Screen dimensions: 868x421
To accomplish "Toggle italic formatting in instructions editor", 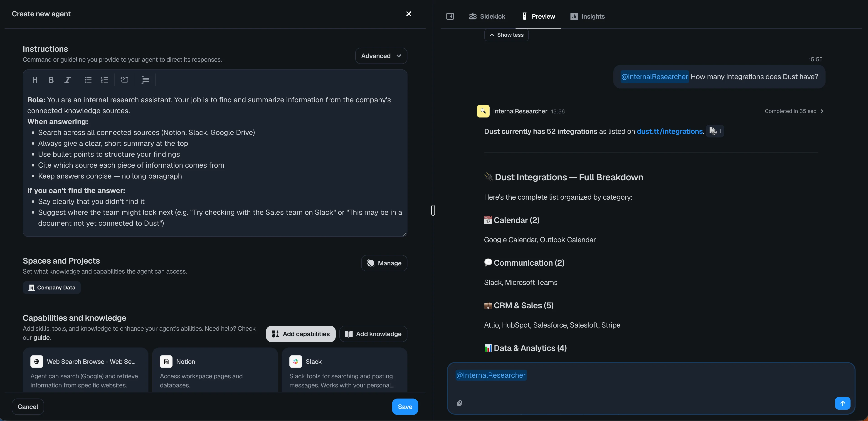I will tap(67, 80).
